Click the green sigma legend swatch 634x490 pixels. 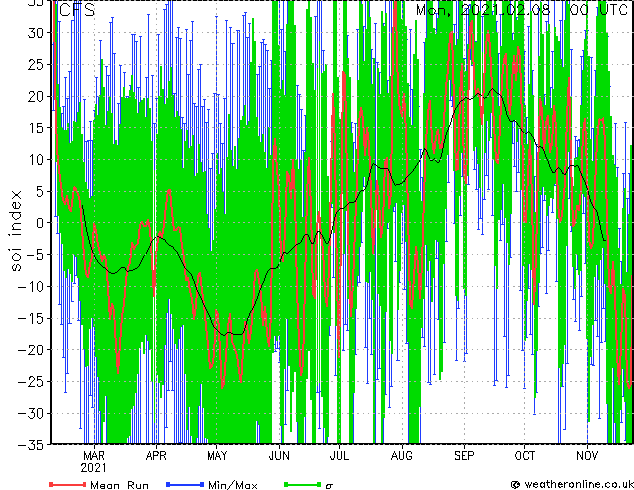pyautogui.click(x=302, y=484)
